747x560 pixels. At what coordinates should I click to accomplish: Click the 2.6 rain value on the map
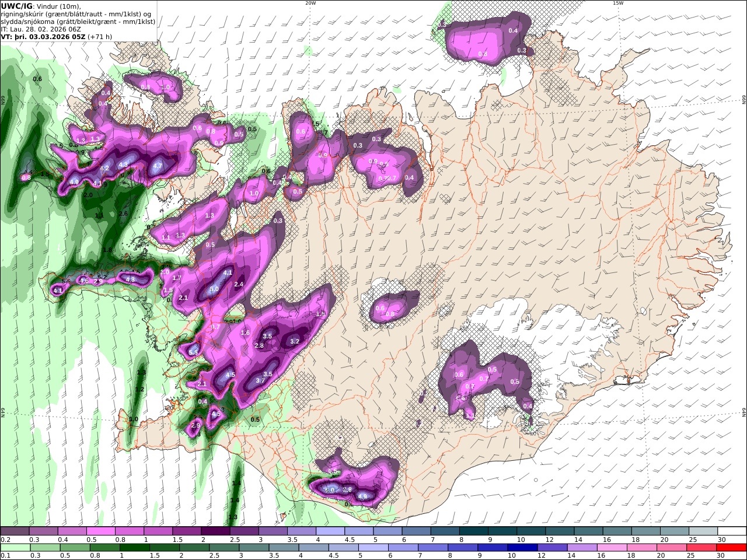(x=123, y=214)
